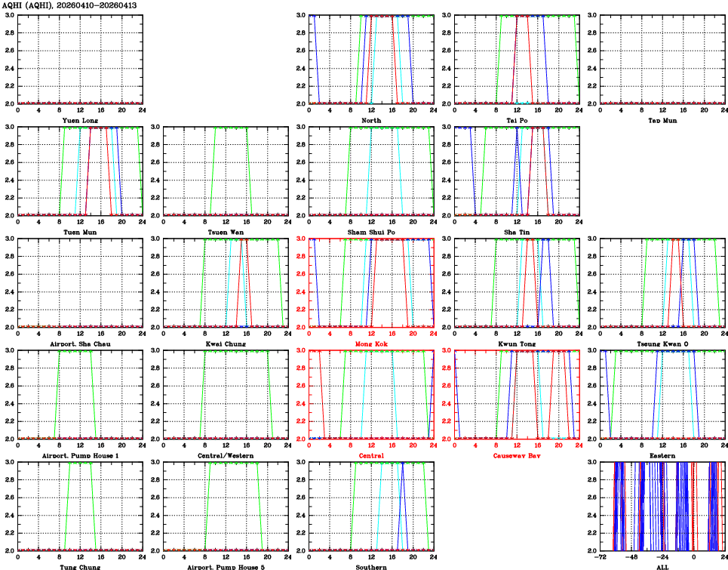Click the red Mong Kok label
This screenshot has width=728, height=570.
(x=371, y=344)
